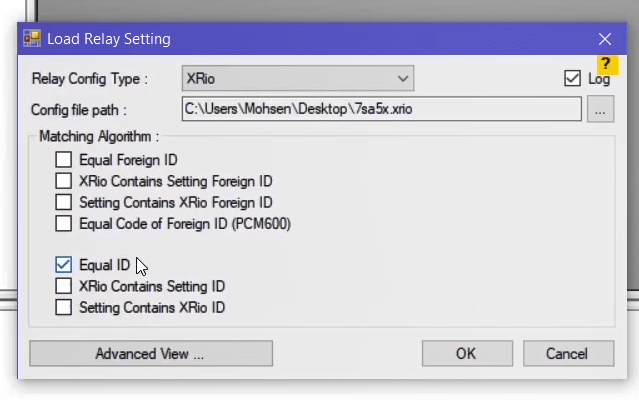The width and height of the screenshot is (639, 415).
Task: Click the Relay Config Type label
Action: (x=89, y=79)
